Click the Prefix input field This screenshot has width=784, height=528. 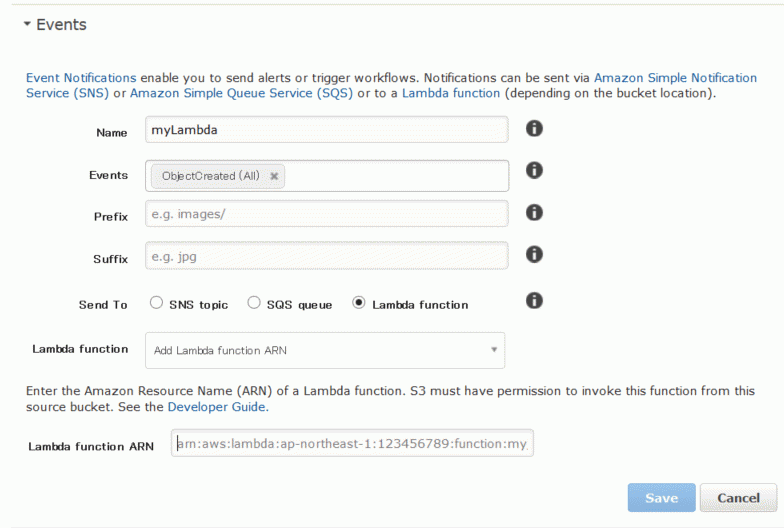[327, 214]
